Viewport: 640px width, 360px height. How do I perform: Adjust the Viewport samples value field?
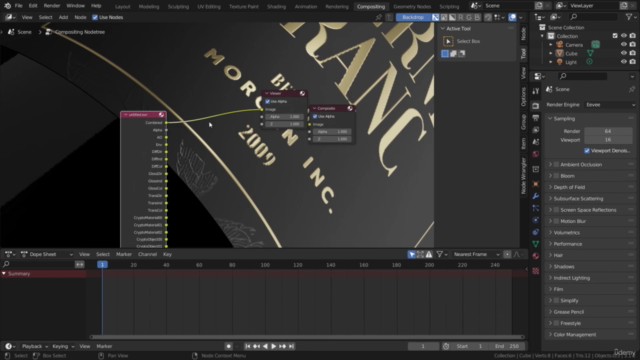click(608, 140)
